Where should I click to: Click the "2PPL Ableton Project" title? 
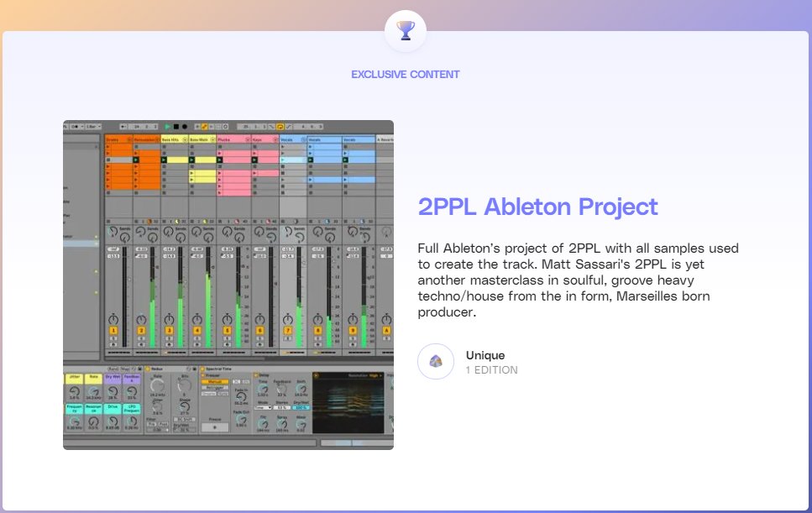pyautogui.click(x=537, y=207)
